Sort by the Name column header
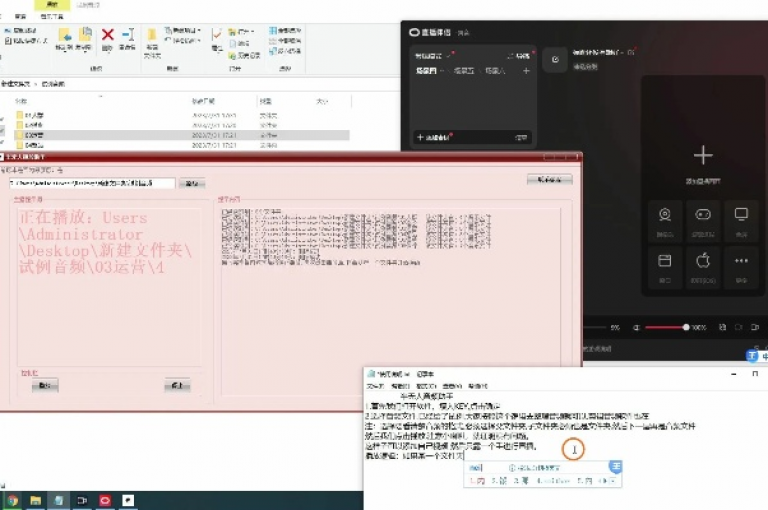Image resolution: width=768 pixels, height=510 pixels. click(21, 101)
